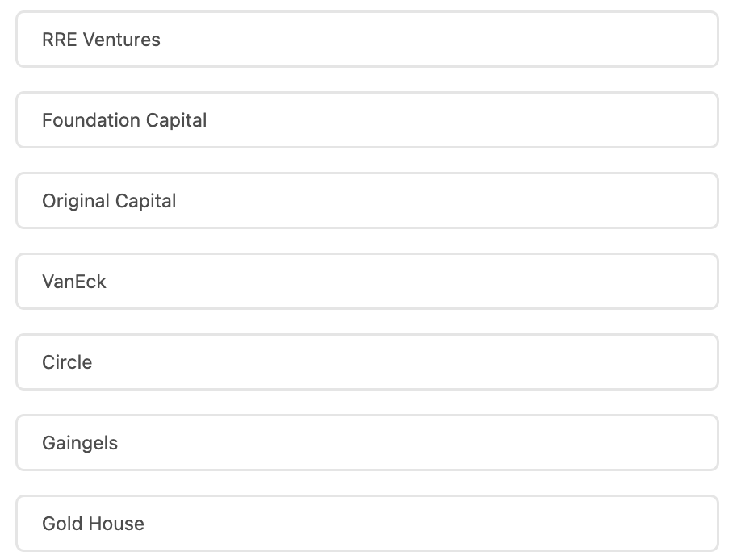Select VanEck in the list
This screenshot has width=741, height=560.
pos(367,282)
